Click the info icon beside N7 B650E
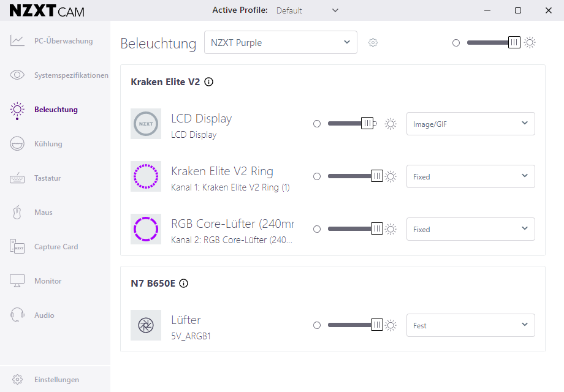 (183, 284)
